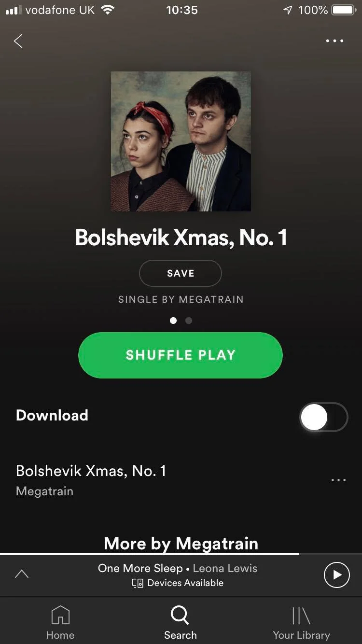Tap the back arrow icon
This screenshot has width=362, height=644.
click(x=18, y=41)
